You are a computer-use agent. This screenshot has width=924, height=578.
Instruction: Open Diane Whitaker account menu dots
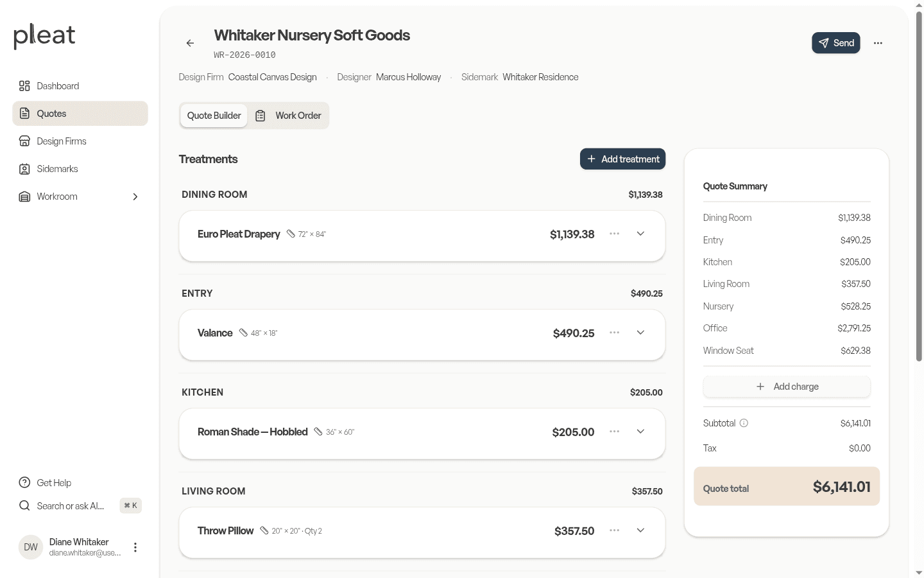pos(135,547)
